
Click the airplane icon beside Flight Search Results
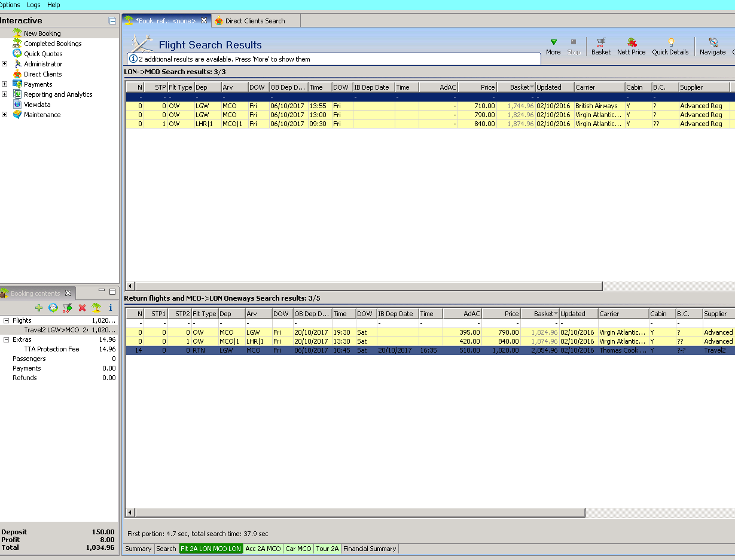coord(142,44)
